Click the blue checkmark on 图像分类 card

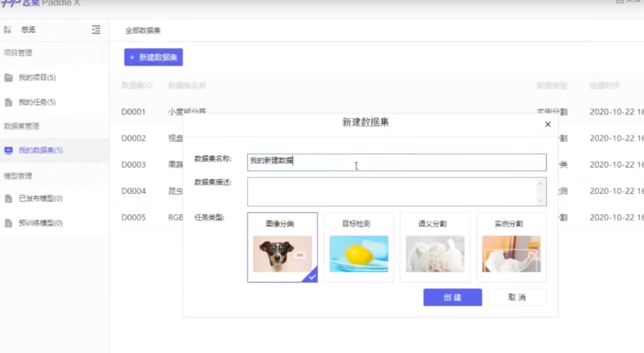pyautogui.click(x=312, y=277)
